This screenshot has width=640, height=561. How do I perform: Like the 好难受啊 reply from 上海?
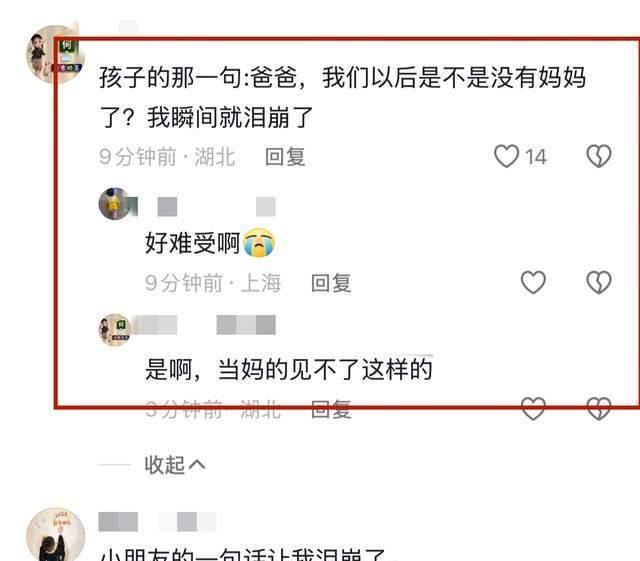tap(533, 283)
